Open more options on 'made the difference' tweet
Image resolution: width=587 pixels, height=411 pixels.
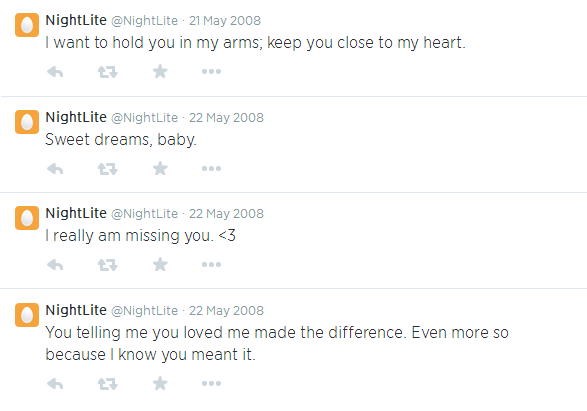pos(212,384)
